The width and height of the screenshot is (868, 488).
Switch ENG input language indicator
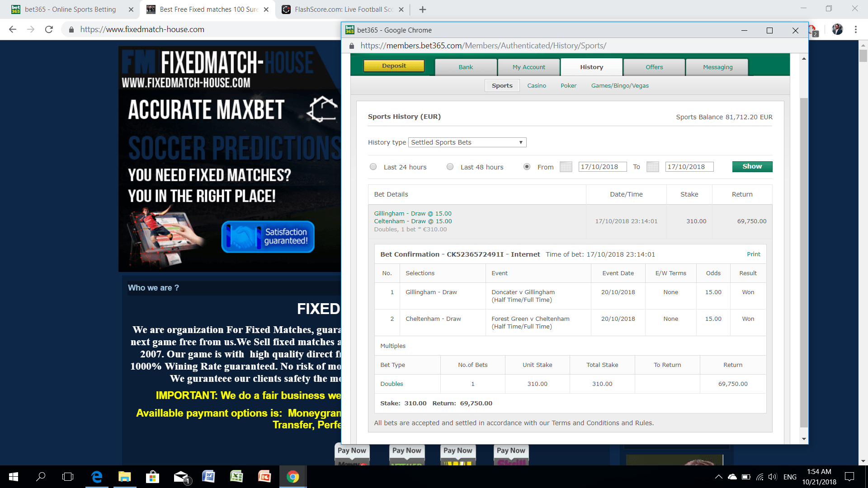[790, 477]
